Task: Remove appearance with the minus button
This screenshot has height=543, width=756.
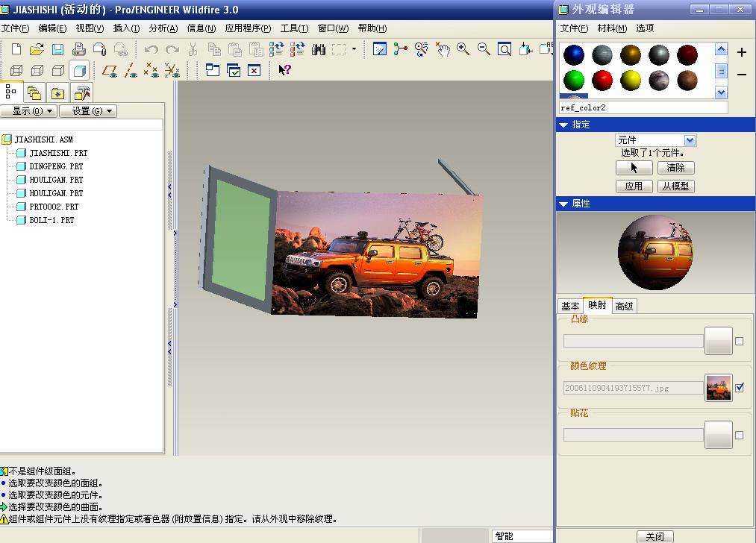Action: [742, 75]
